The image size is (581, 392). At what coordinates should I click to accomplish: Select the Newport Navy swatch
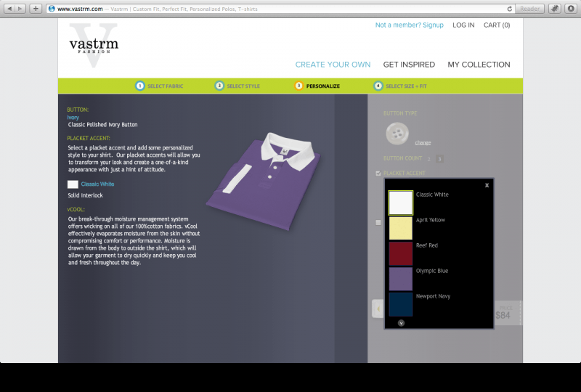[401, 304]
